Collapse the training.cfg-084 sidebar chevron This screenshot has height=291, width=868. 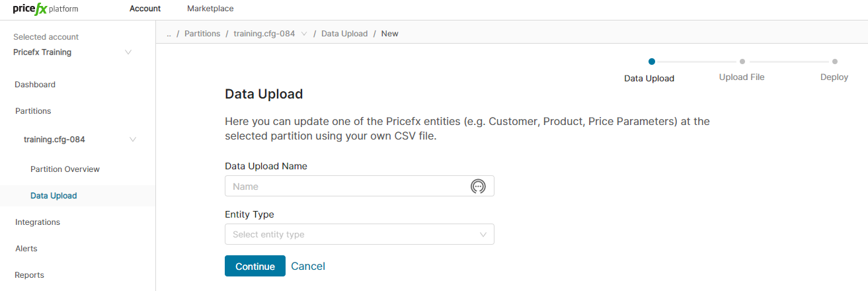pos(133,140)
